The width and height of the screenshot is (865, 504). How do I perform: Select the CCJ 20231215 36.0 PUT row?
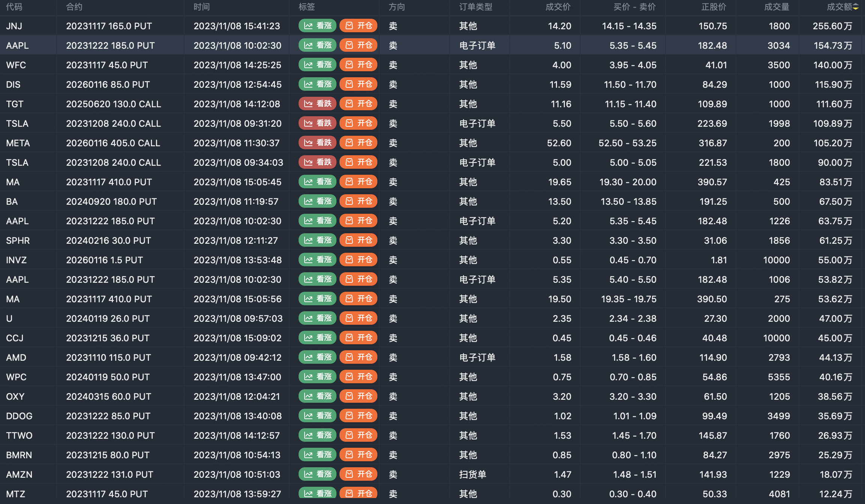pos(108,338)
